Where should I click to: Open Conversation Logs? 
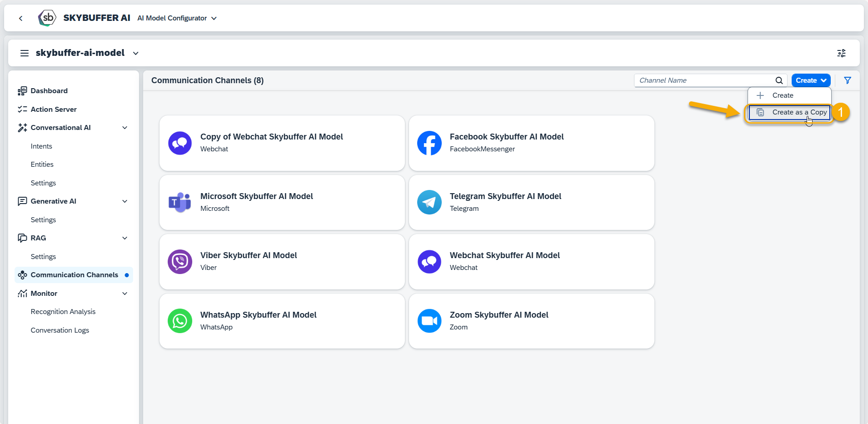pyautogui.click(x=60, y=330)
